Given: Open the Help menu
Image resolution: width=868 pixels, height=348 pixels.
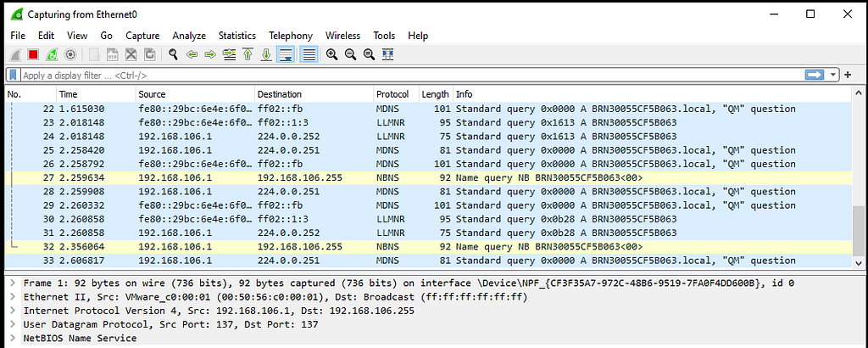Looking at the screenshot, I should pyautogui.click(x=418, y=36).
